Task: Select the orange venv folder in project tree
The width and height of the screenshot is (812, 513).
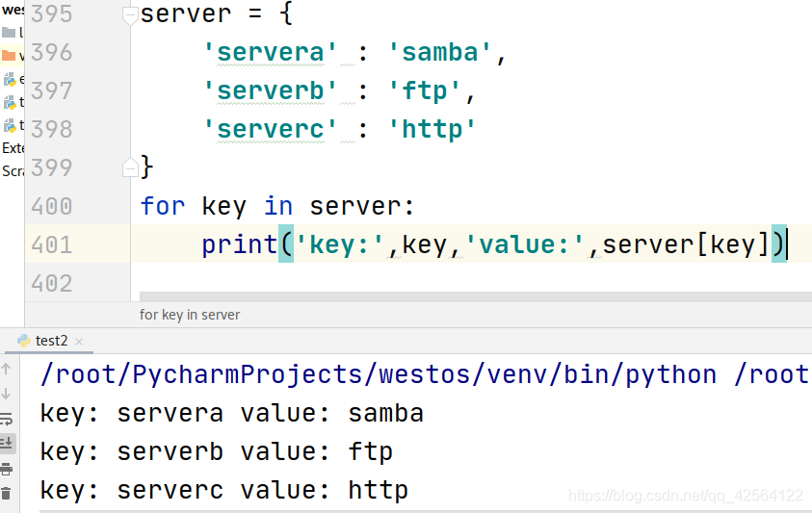Action: 9,56
